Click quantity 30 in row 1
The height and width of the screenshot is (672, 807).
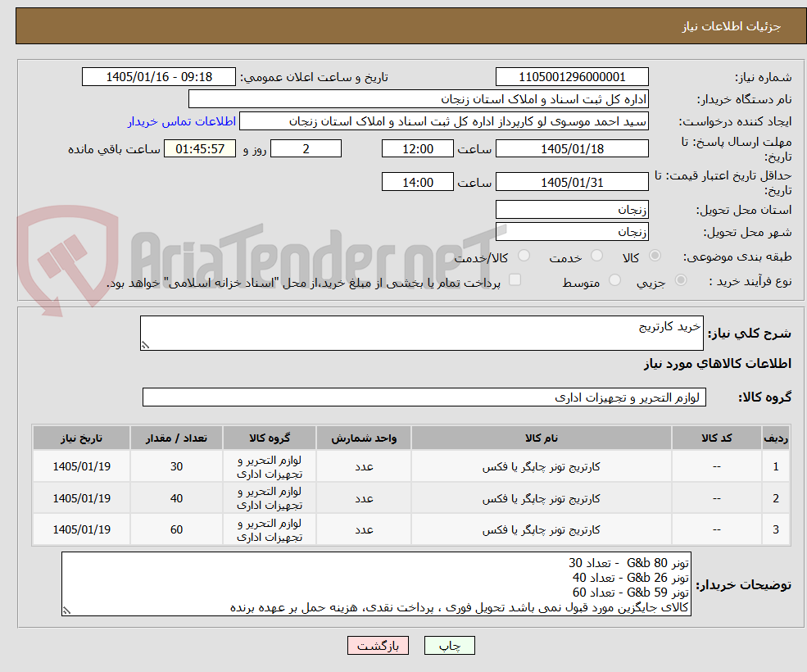176,466
